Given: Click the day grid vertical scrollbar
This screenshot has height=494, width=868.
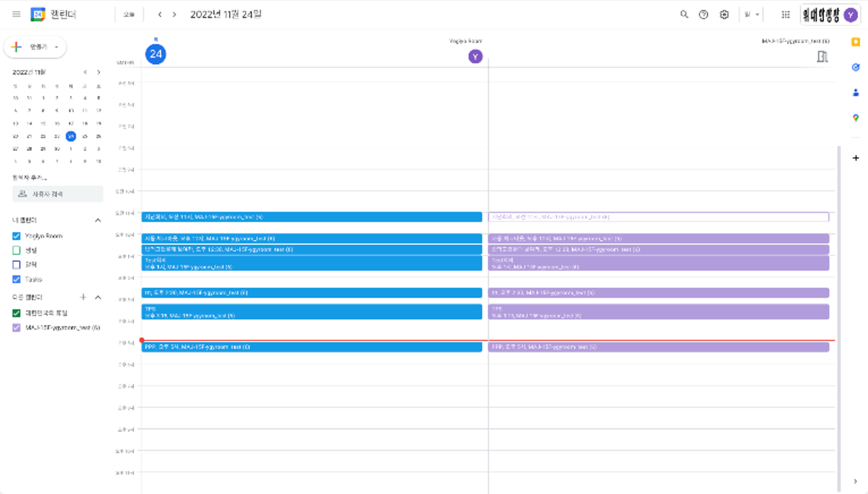Looking at the screenshot, I should pyautogui.click(x=839, y=319).
